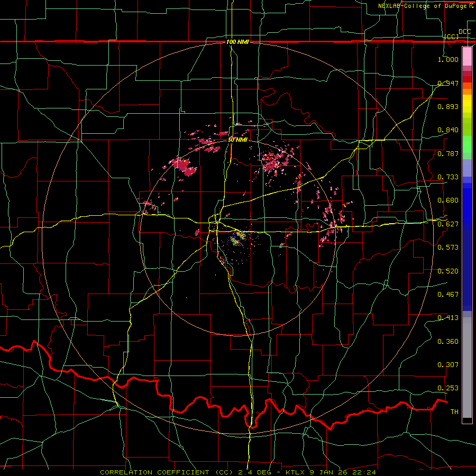Select the 0.253 scale value
Viewport: 476px width, 476px height.
pyautogui.click(x=448, y=388)
